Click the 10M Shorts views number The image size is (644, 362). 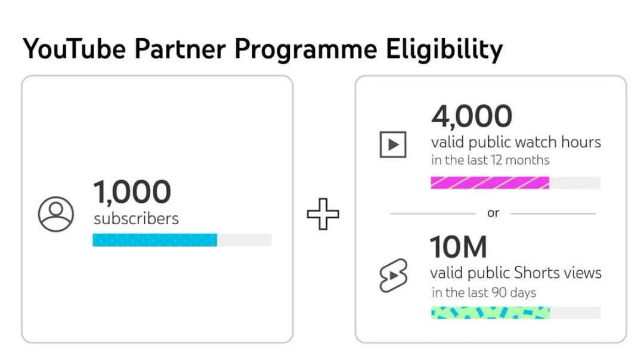point(459,247)
